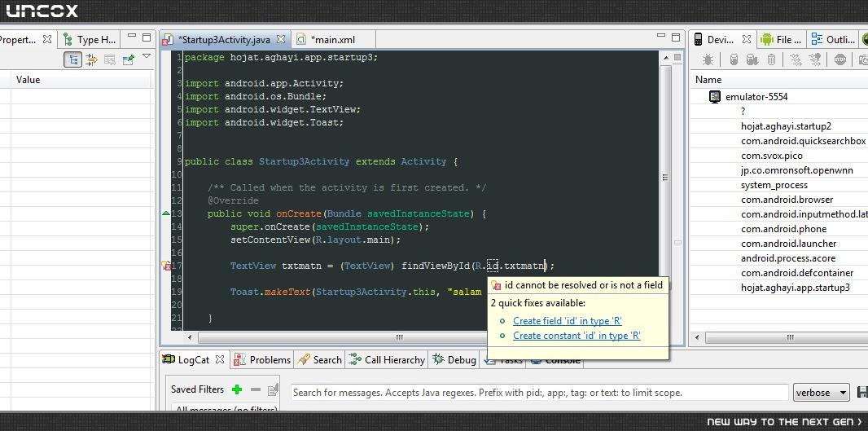
Task: Select com.android.quicksearchbox process
Action: pyautogui.click(x=803, y=141)
